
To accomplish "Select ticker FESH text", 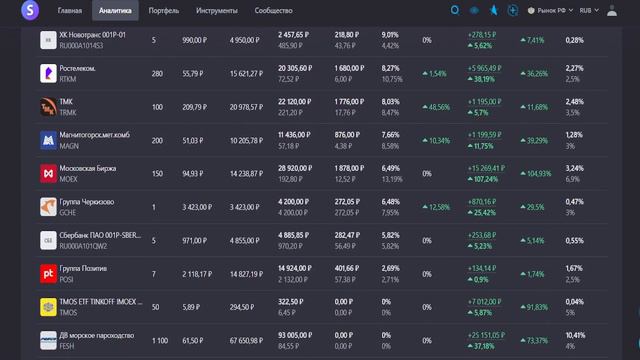I will (x=67, y=346).
